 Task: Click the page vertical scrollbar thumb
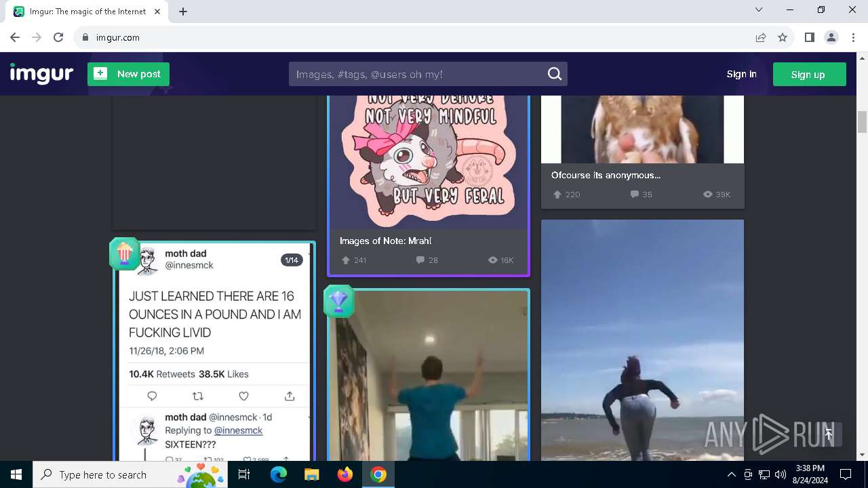point(862,122)
